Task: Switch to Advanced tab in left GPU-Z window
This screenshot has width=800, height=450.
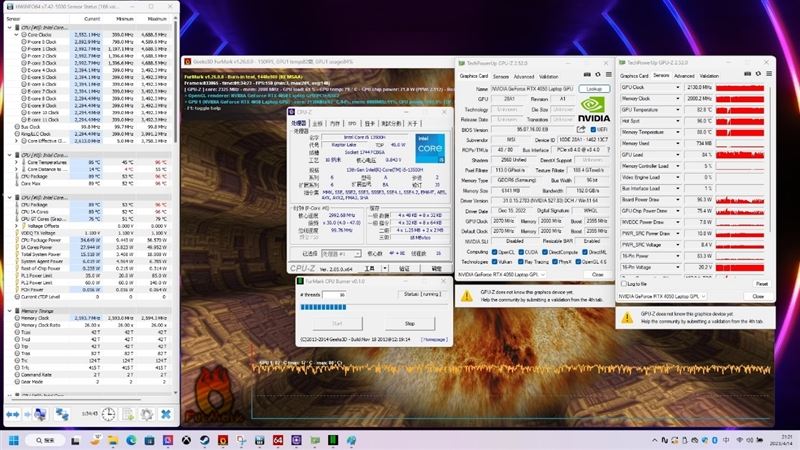Action: click(x=523, y=76)
